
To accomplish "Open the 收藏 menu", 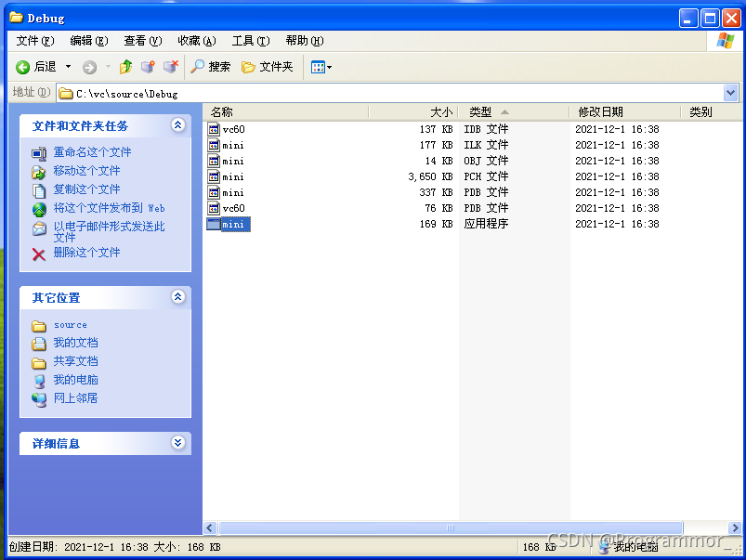I will [197, 41].
